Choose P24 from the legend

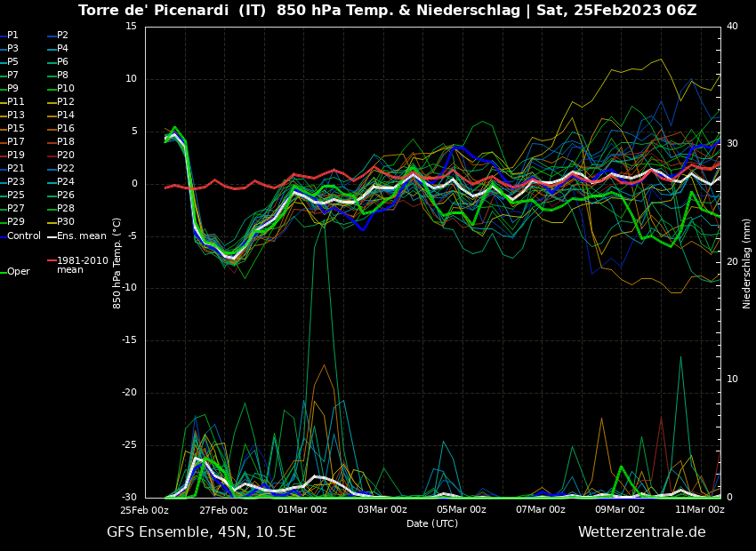66,181
